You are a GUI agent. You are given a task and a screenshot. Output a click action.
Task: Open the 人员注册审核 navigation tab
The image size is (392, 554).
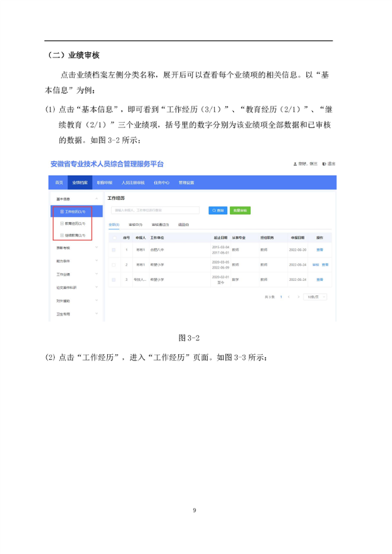point(133,183)
